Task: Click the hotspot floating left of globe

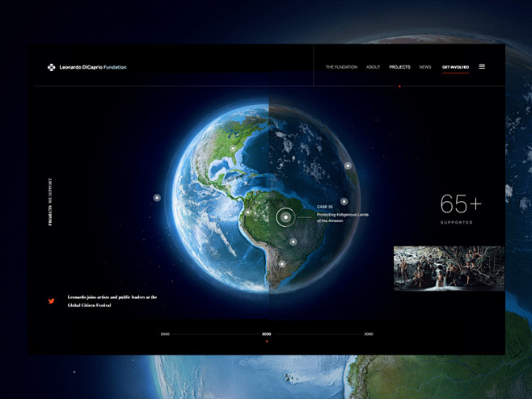Action: click(x=157, y=198)
